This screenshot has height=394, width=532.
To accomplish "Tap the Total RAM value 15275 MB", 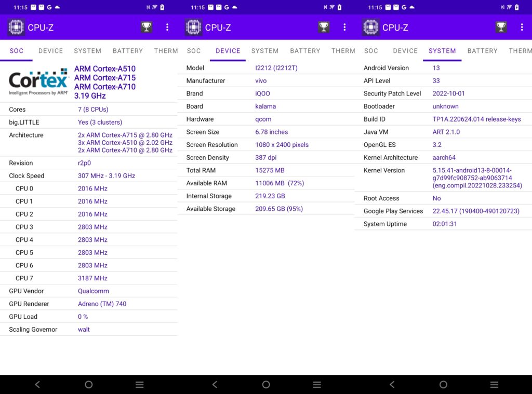I will 270,171.
